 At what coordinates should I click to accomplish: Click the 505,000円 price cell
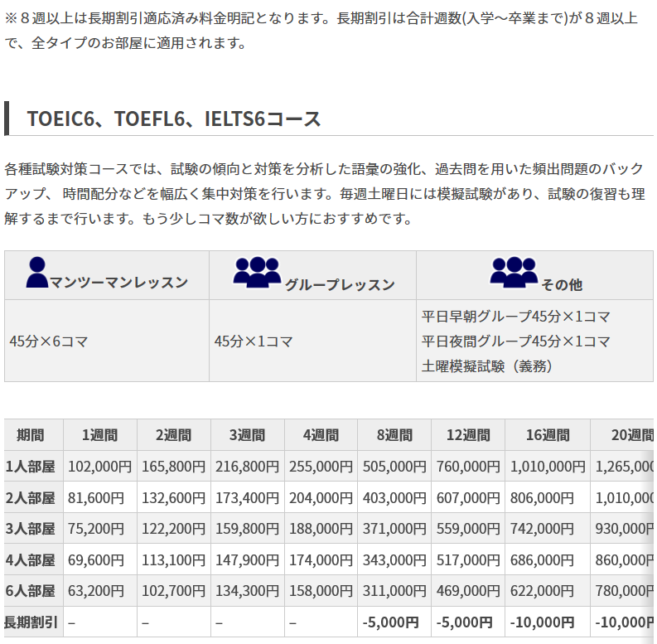click(x=394, y=467)
